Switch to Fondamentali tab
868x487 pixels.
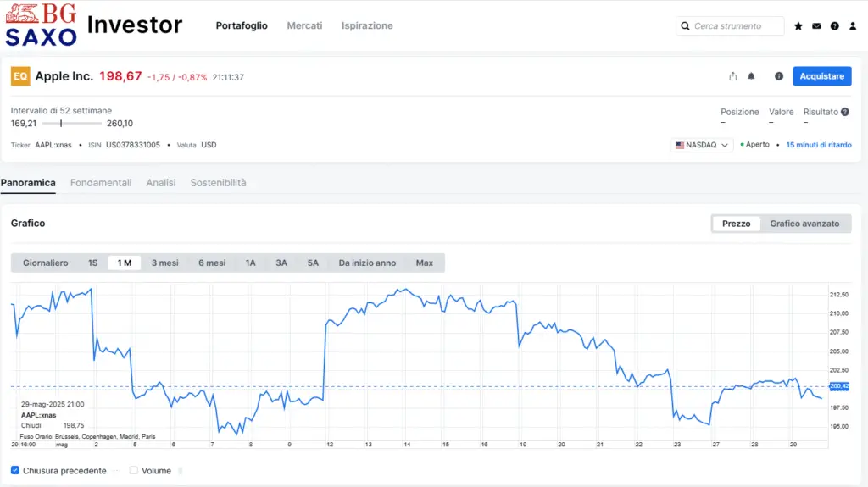101,183
